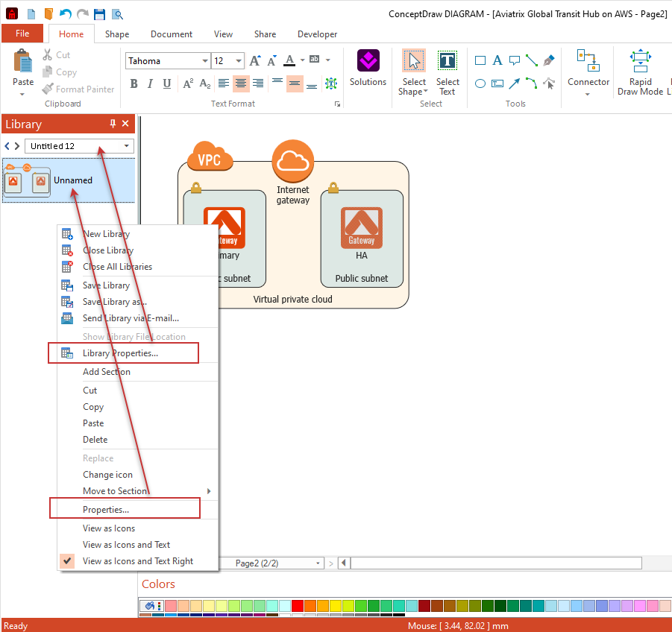Pick the red color swatch
Screen dimensions: 672x632
coord(297,606)
